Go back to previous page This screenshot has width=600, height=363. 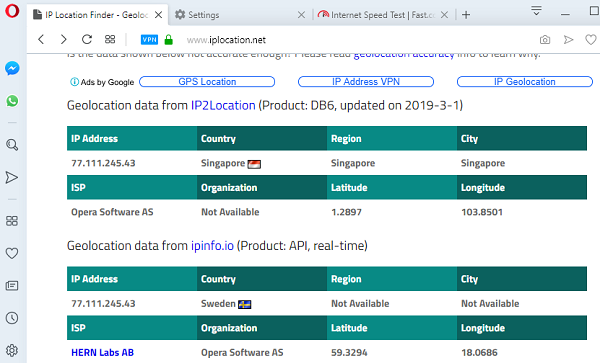click(x=41, y=39)
